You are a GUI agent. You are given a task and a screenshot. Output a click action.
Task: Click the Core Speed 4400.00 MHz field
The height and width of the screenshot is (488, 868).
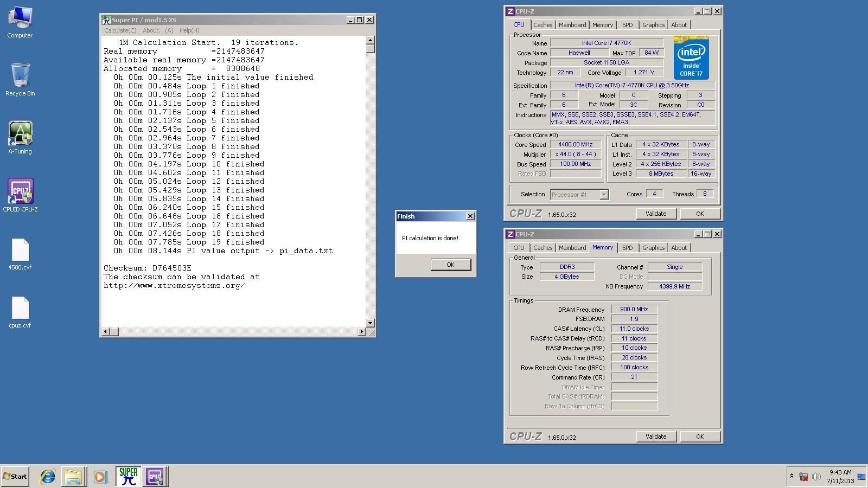[x=576, y=144]
